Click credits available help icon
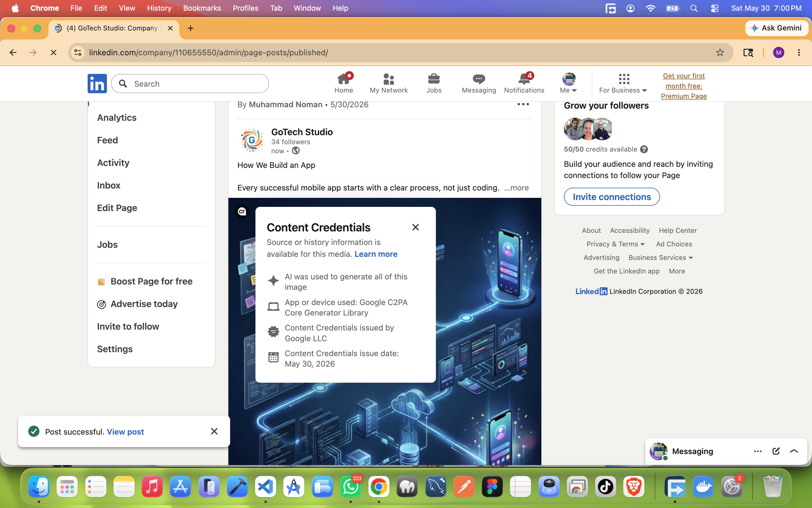Screen dimensions: 812x508 [x=644, y=149]
